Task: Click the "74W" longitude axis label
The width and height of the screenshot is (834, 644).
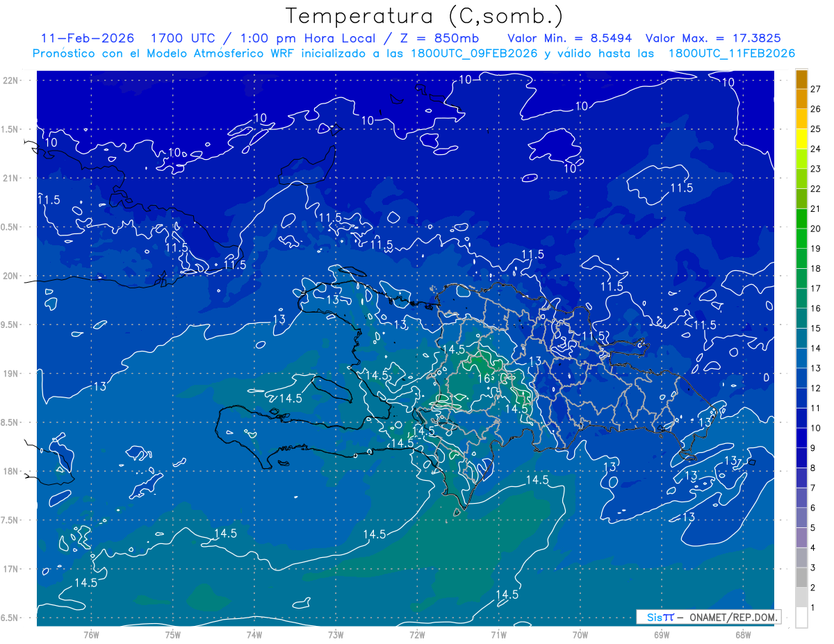Action: [254, 634]
